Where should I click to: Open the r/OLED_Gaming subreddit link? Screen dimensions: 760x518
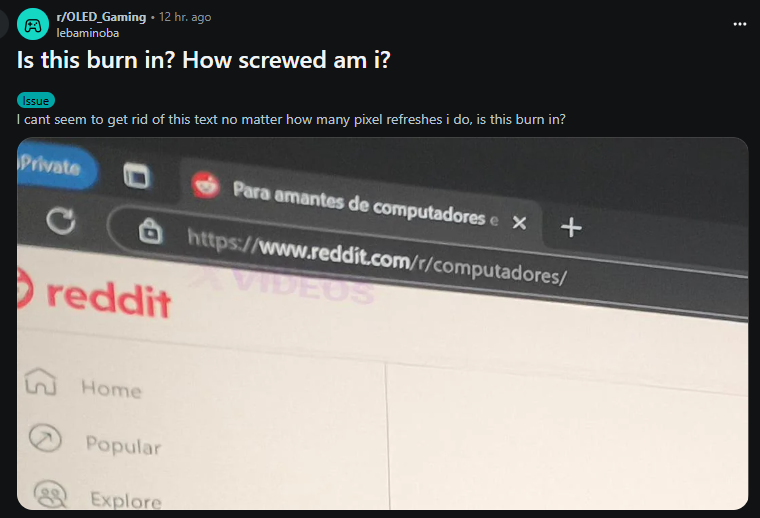click(x=101, y=17)
